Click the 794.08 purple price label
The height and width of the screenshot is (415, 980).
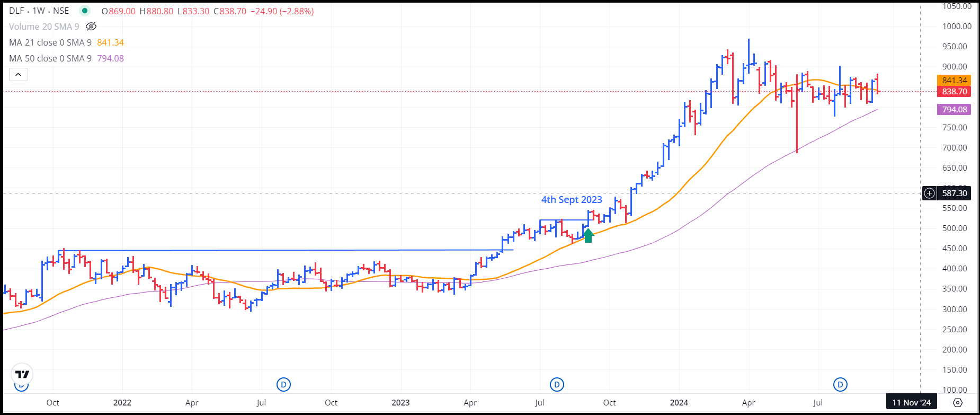pyautogui.click(x=955, y=110)
